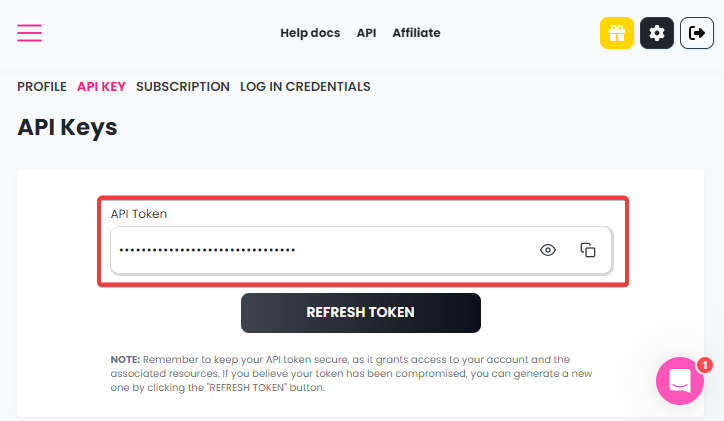Open the LOG IN CREDENTIALS tab
724x421 pixels.
click(x=305, y=87)
